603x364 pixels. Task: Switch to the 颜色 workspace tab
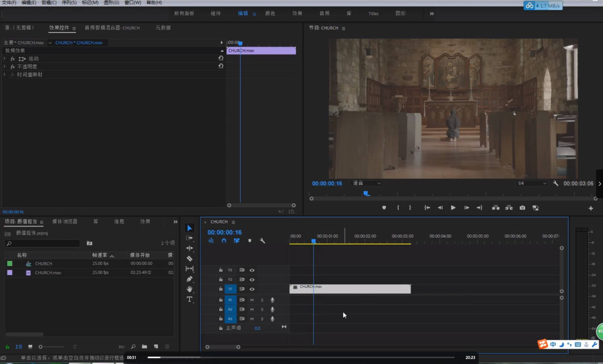tap(270, 14)
